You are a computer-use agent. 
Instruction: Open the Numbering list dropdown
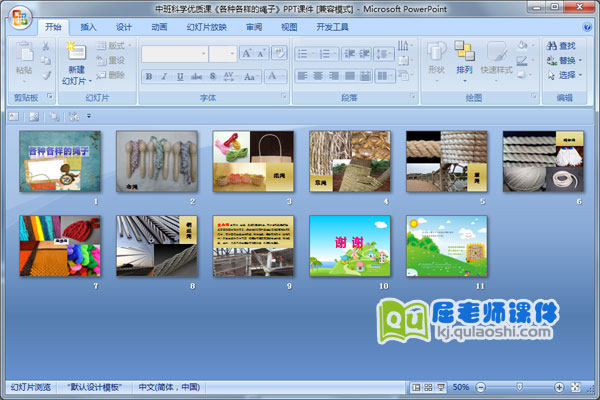tap(328, 54)
